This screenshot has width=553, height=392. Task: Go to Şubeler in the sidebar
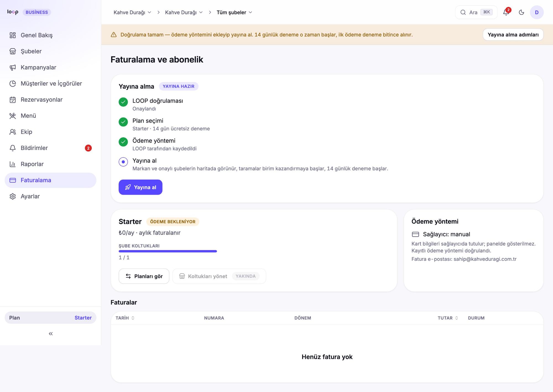coord(51,51)
